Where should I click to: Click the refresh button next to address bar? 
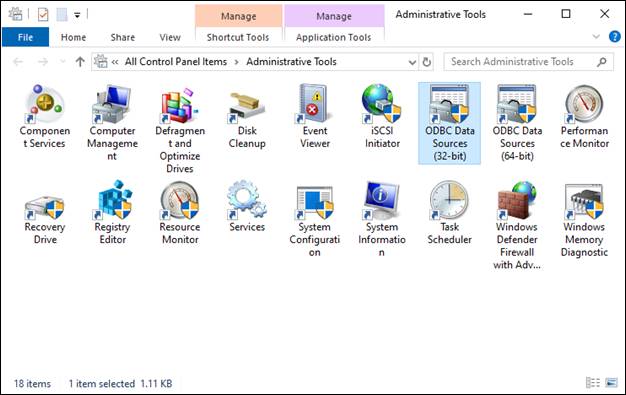427,62
